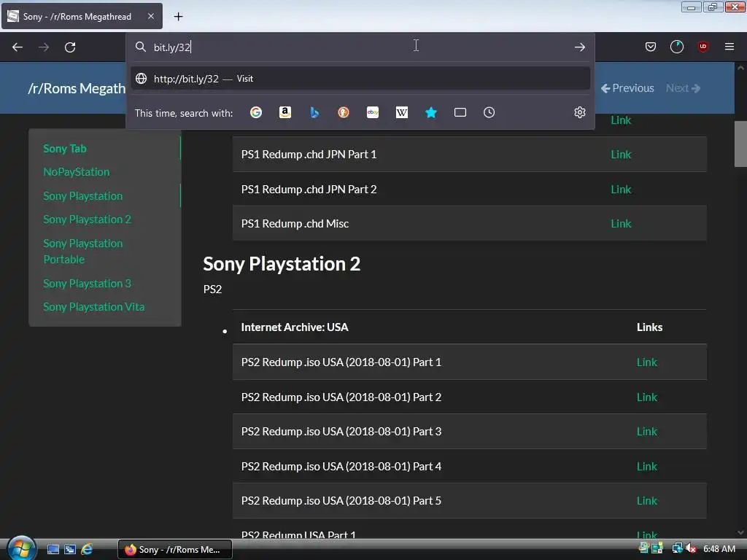The width and height of the screenshot is (747, 560).
Task: Open the /r/Roms Megathread home title
Action: (x=76, y=88)
